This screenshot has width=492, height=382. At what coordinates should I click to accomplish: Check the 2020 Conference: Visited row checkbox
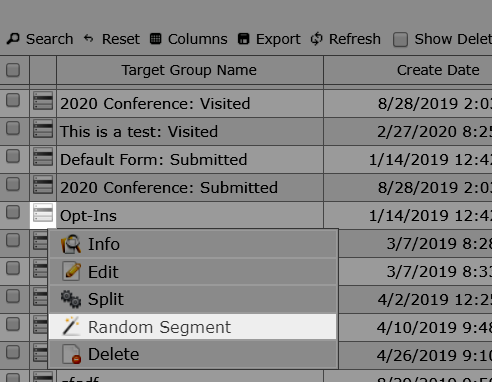click(x=13, y=100)
